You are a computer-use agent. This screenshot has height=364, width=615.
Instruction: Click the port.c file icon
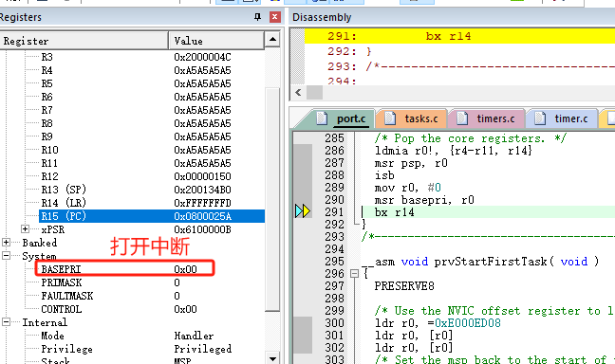point(322,118)
